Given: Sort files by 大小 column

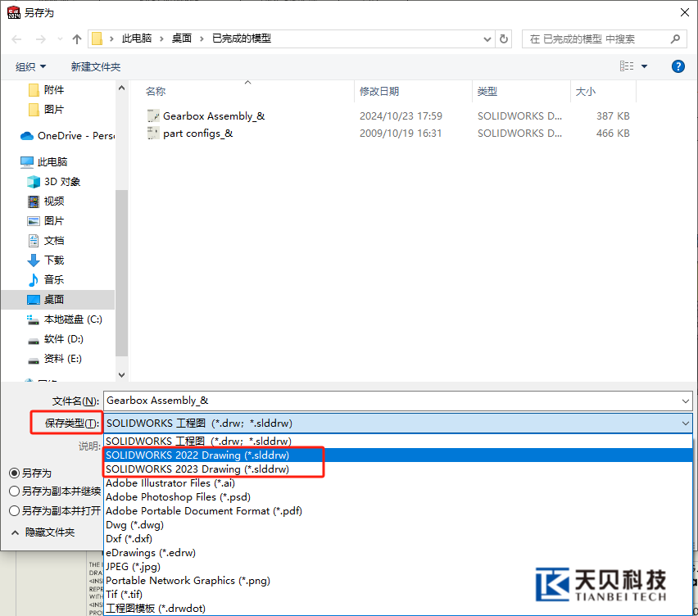Looking at the screenshot, I should (586, 91).
